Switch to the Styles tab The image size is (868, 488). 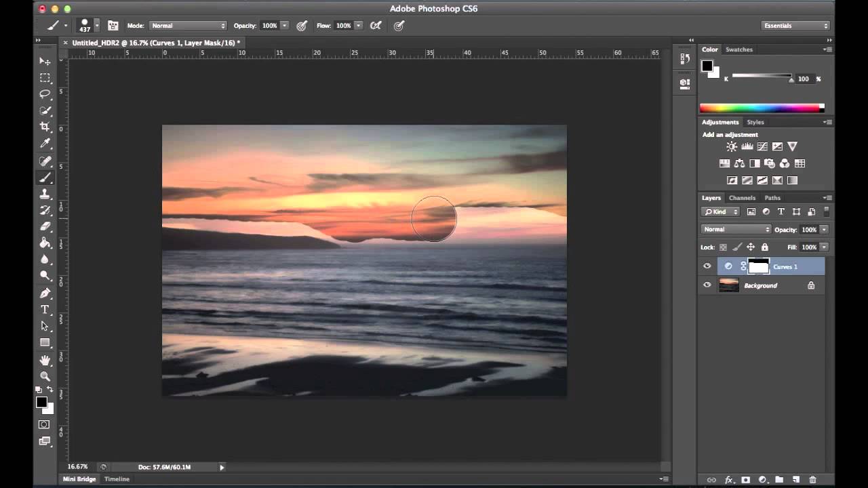pos(755,123)
